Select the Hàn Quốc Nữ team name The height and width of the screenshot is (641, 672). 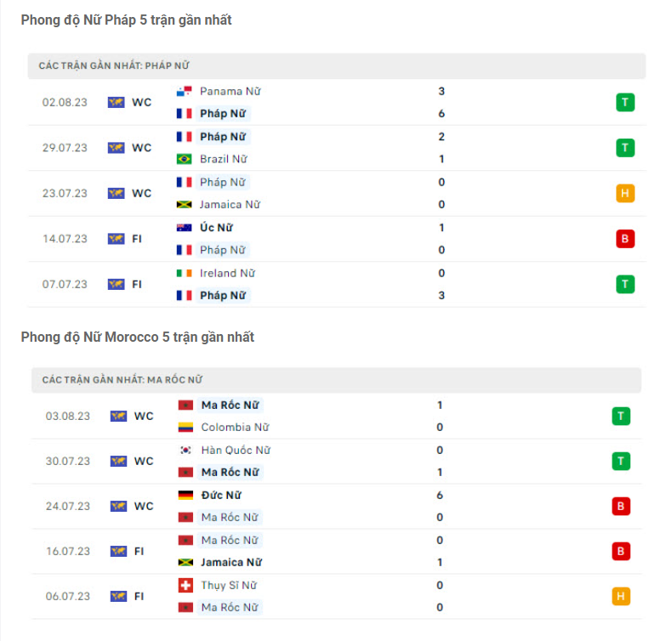236,451
